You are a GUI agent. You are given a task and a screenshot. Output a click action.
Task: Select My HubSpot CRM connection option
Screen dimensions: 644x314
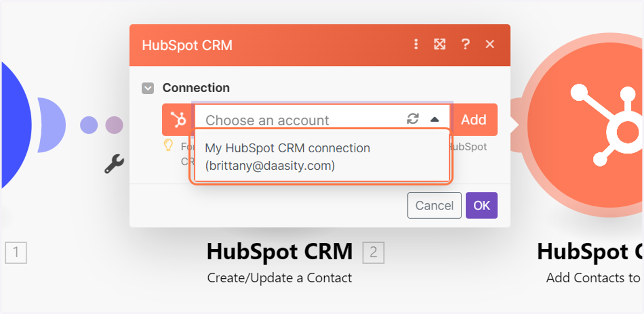coord(321,156)
